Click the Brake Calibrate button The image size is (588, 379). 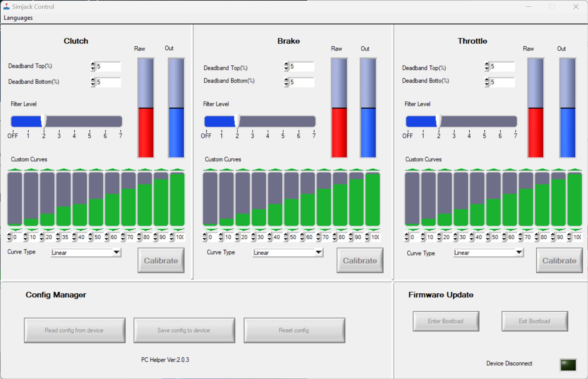coord(360,261)
